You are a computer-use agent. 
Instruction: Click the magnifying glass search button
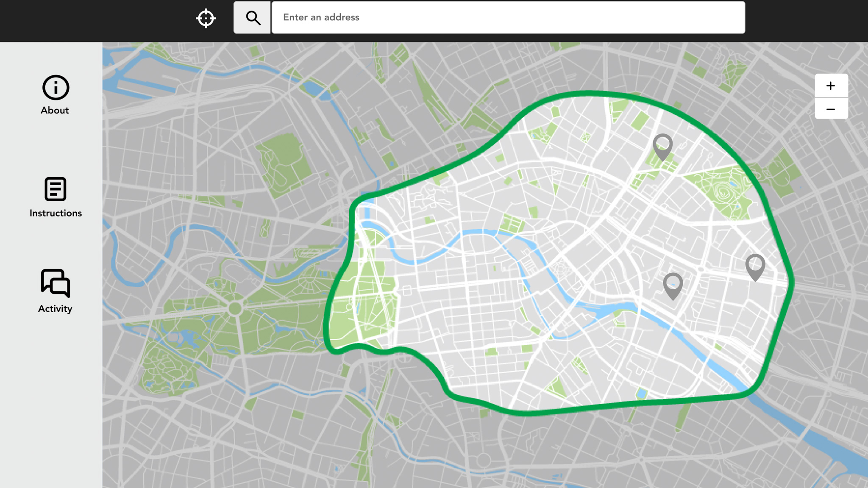tap(252, 17)
